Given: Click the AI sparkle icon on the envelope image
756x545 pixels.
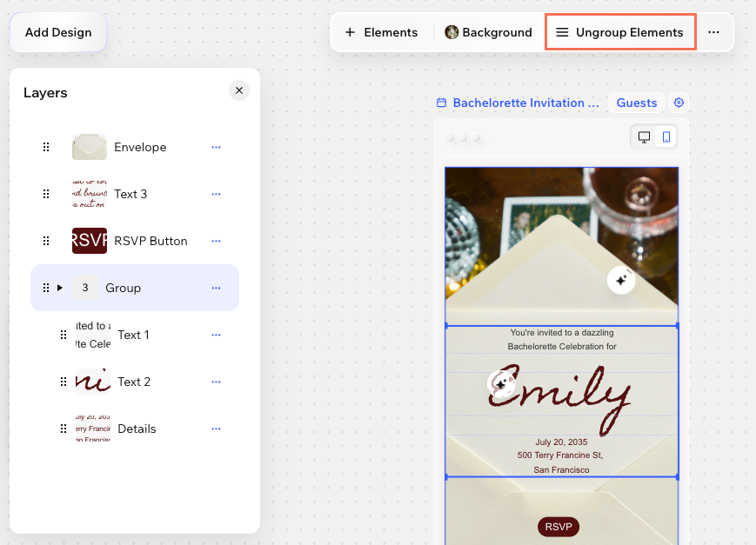Looking at the screenshot, I should pyautogui.click(x=621, y=280).
